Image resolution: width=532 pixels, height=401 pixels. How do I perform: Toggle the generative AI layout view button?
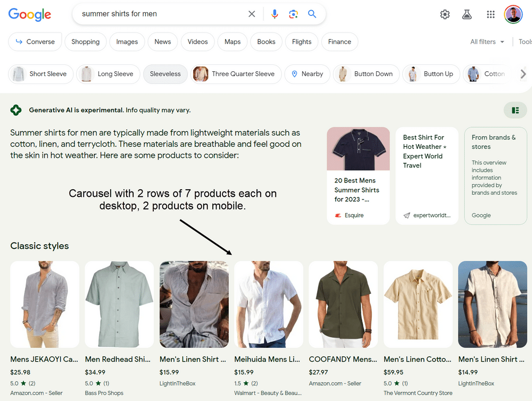[515, 110]
